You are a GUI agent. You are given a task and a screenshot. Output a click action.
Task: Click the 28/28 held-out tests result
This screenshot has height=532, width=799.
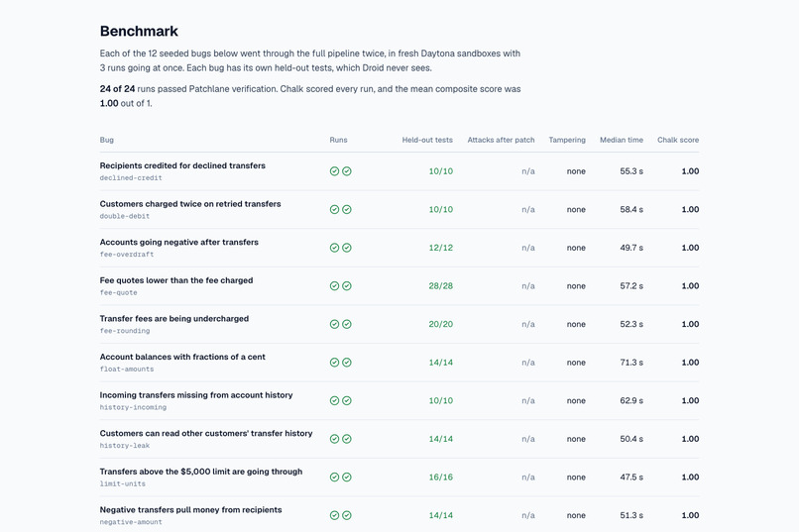440,285
